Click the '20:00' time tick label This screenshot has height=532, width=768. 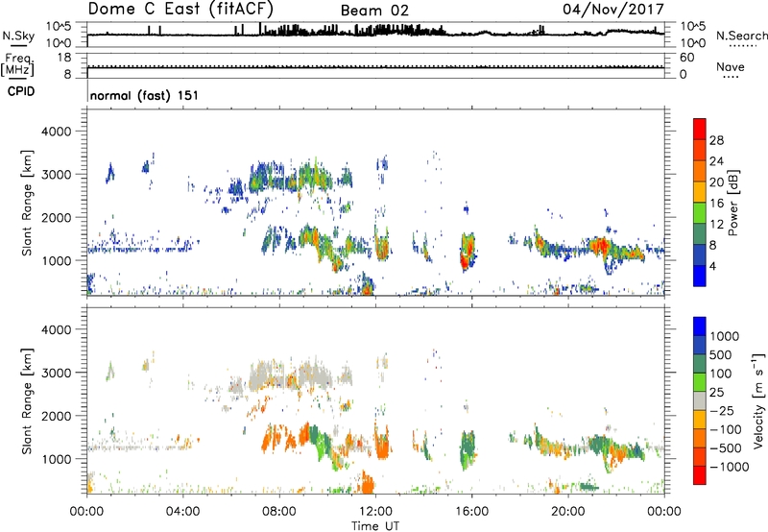568,512
